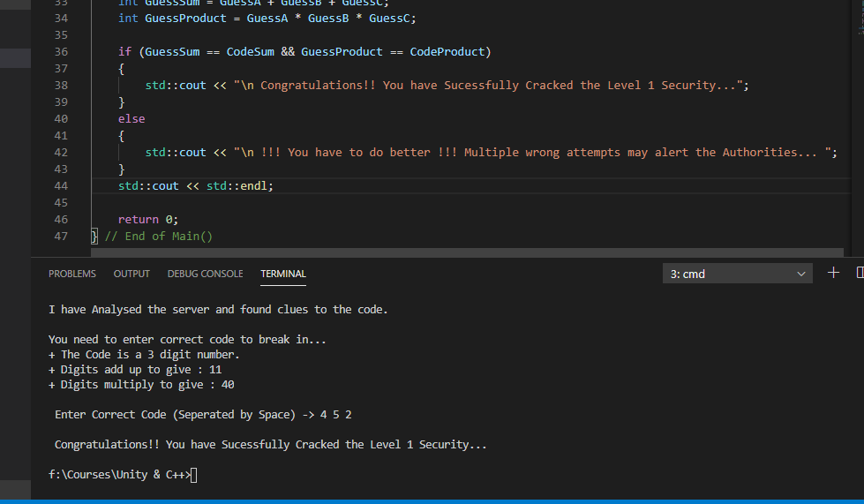Open the DEBUG CONSOLE tab

tap(205, 274)
